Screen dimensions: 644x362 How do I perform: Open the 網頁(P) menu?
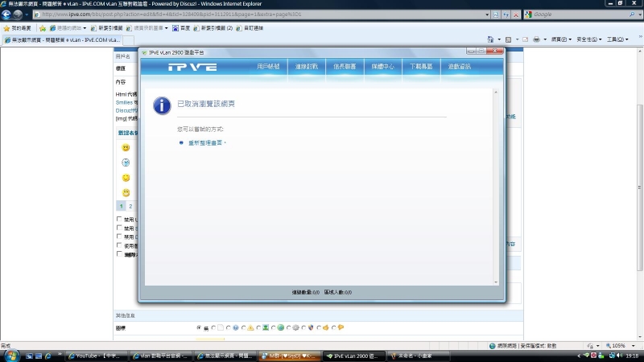coord(561,39)
